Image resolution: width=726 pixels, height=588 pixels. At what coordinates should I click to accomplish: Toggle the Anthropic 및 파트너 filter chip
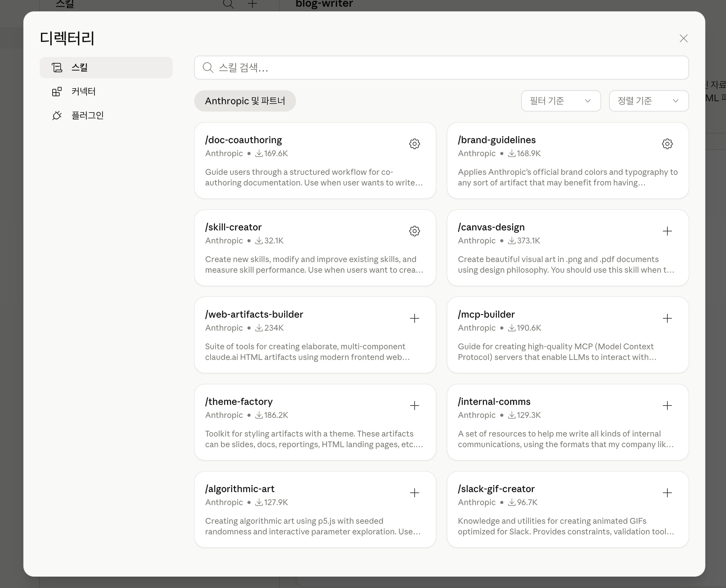click(x=244, y=101)
